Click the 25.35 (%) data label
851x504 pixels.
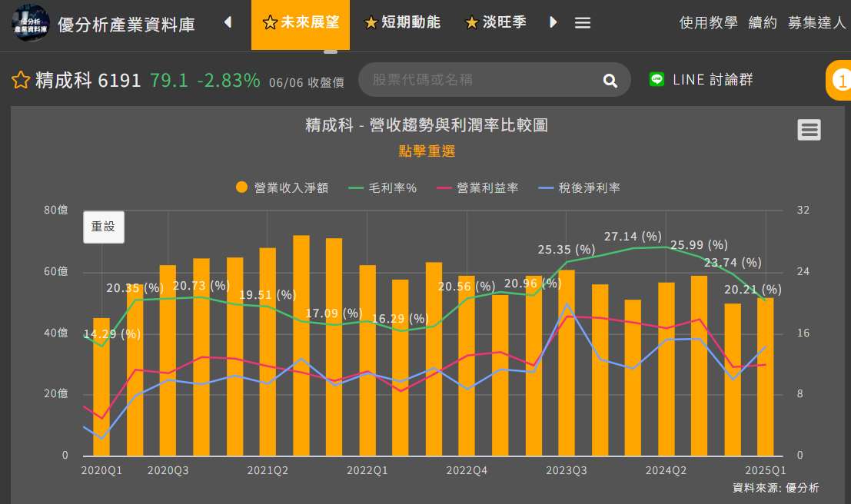point(567,250)
